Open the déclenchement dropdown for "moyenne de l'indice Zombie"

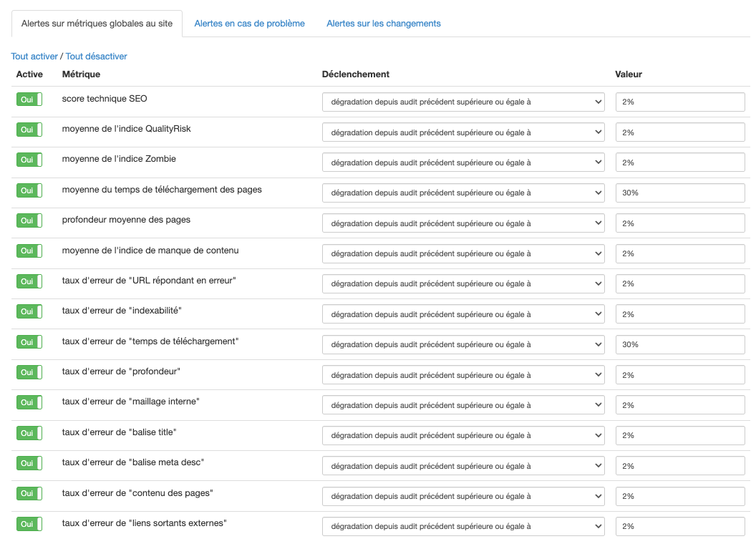[x=462, y=162]
